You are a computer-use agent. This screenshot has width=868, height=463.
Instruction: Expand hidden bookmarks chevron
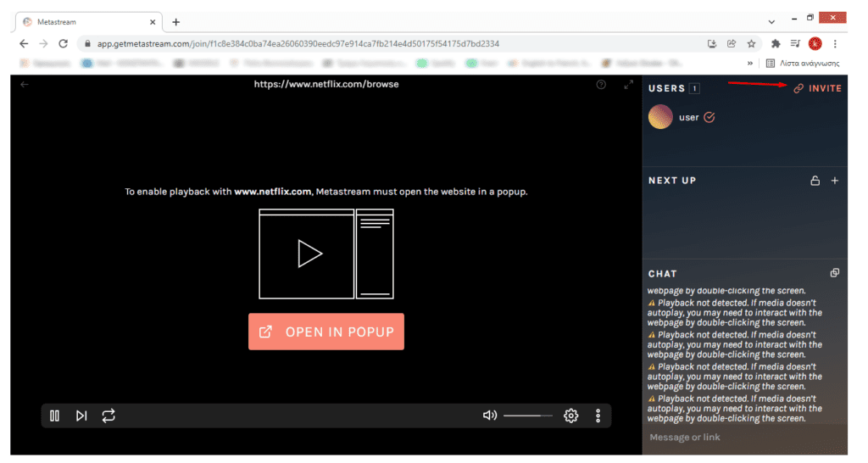[750, 64]
